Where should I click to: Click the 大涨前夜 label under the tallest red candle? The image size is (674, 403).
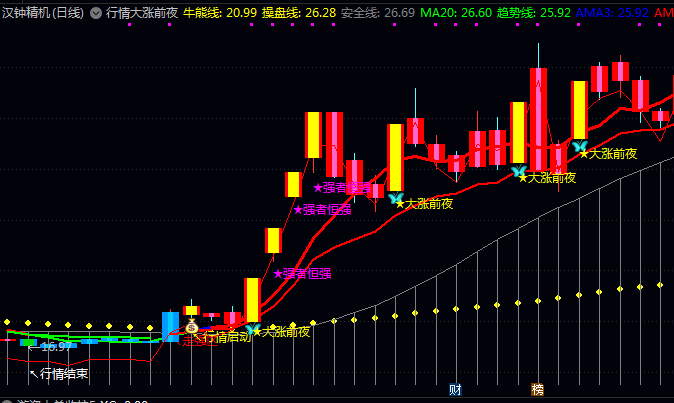[547, 178]
